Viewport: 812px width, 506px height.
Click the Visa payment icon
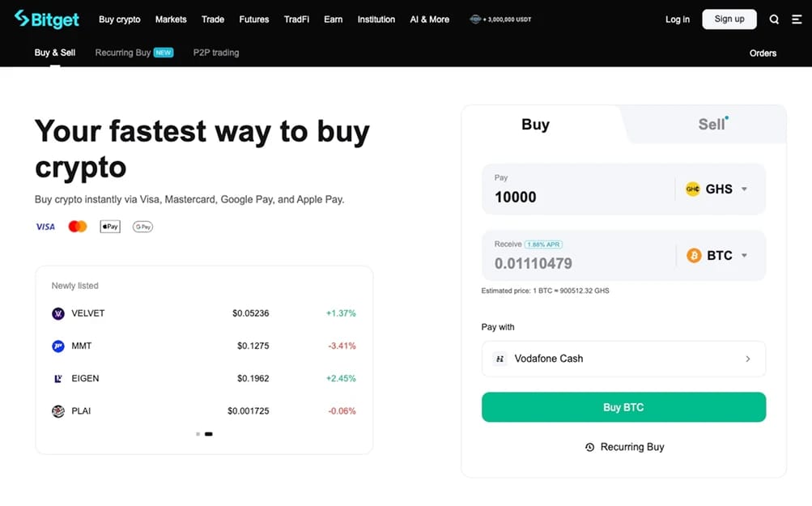(x=45, y=227)
